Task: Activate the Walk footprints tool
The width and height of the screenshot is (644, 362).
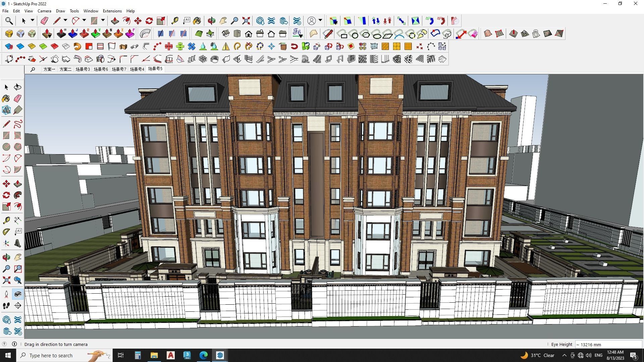Action: (6, 306)
